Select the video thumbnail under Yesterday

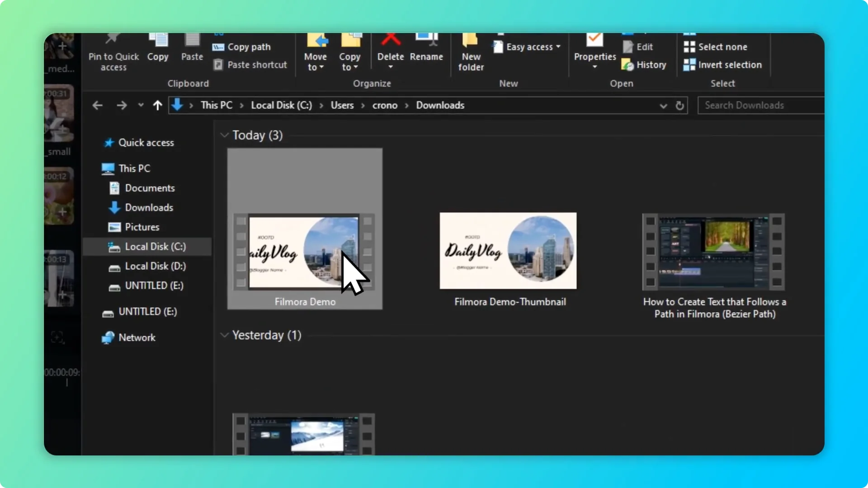click(304, 434)
